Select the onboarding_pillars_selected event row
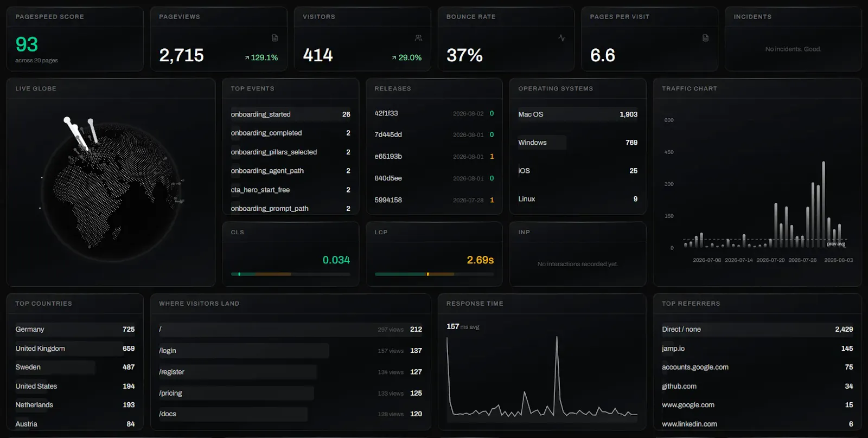Screen dimensions: 868x438 (x=291, y=152)
